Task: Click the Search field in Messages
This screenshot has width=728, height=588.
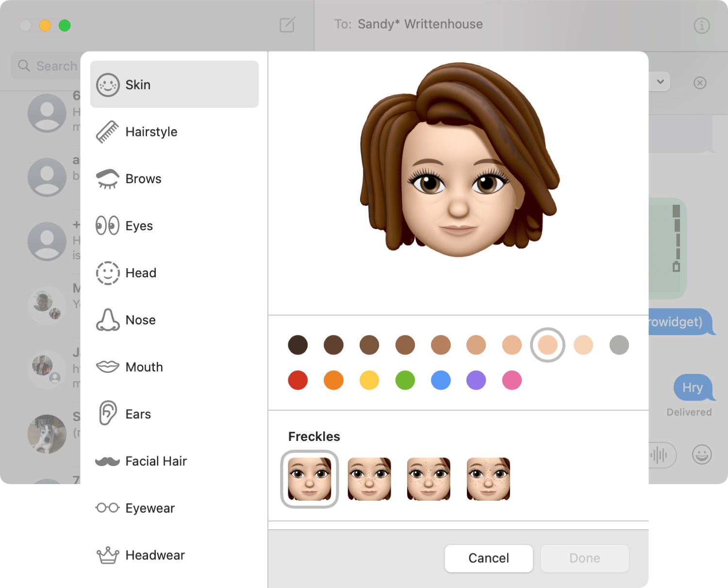Action: (49, 66)
